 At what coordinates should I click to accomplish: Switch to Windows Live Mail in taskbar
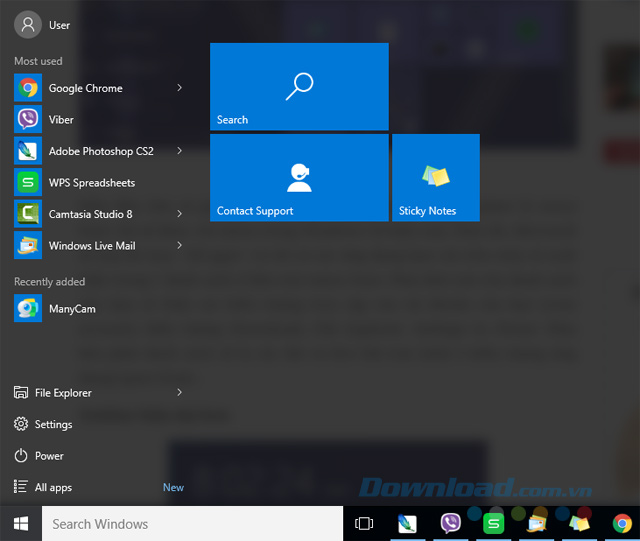pyautogui.click(x=536, y=523)
